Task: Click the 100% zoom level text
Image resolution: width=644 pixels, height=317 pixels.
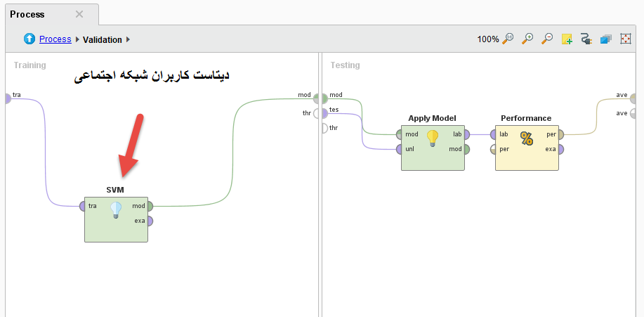Action: [487, 39]
